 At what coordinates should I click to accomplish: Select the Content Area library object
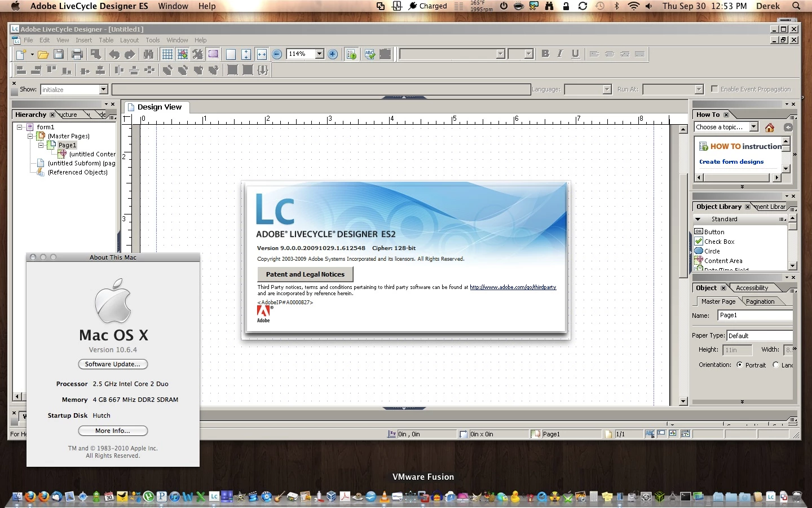point(718,261)
